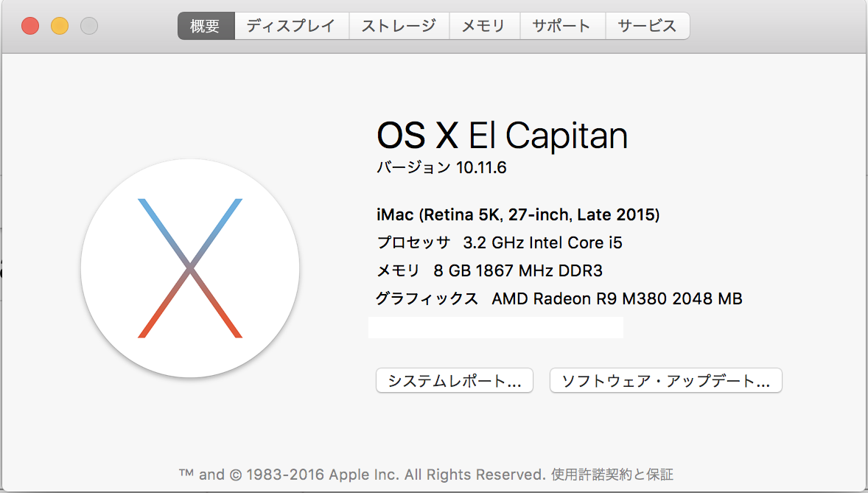Screen dimensions: 868x493
Task: Click the プロセッサ 3.2 GHz line
Action: [x=500, y=242]
